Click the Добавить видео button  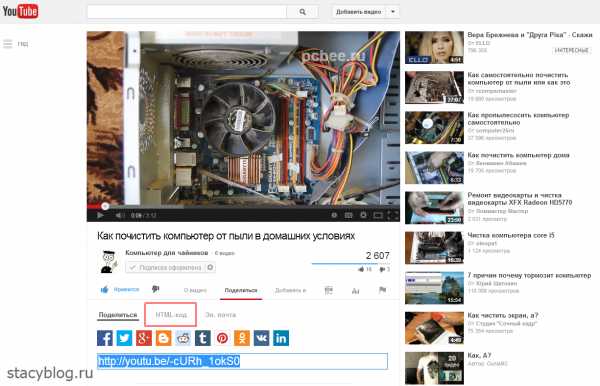(359, 12)
